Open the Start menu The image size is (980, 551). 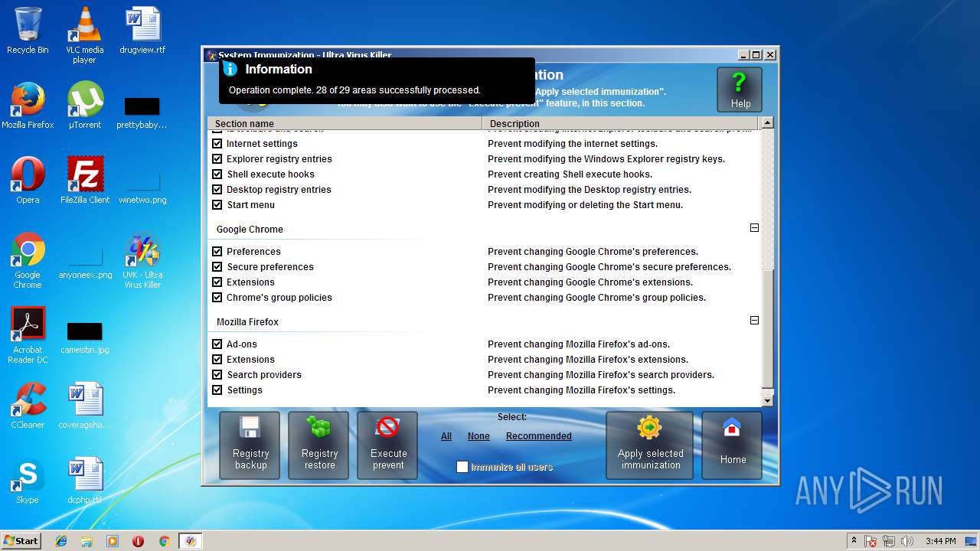point(21,541)
